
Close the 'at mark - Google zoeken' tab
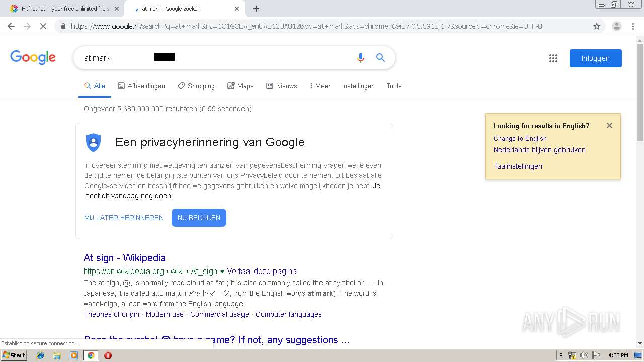pyautogui.click(x=237, y=9)
